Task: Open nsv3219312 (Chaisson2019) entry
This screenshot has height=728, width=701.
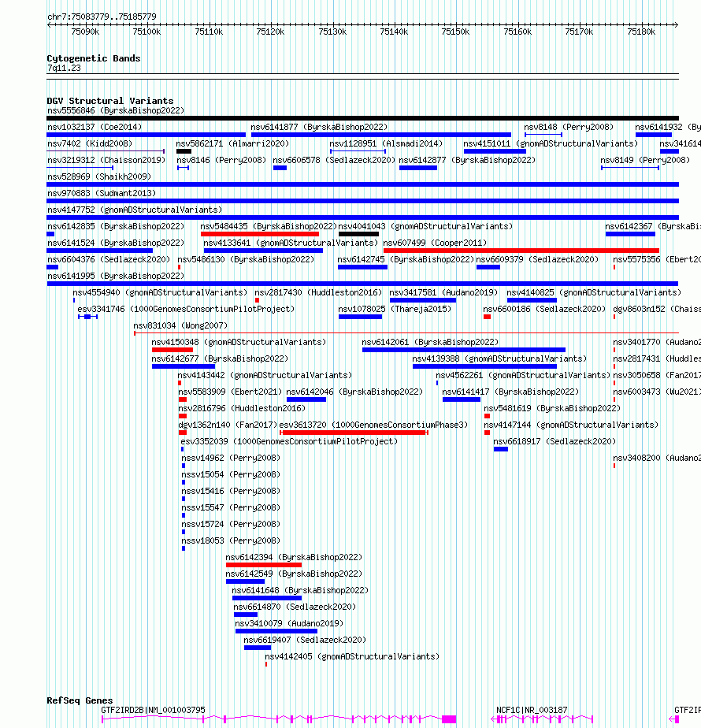Action: click(106, 160)
